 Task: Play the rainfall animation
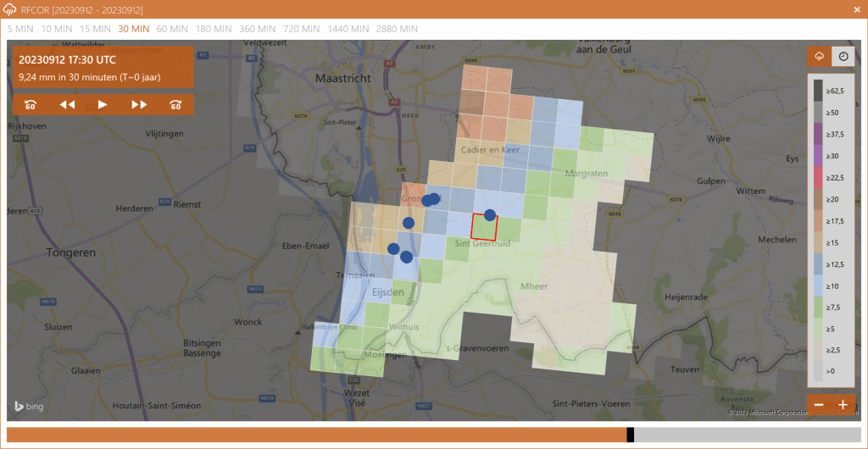103,105
